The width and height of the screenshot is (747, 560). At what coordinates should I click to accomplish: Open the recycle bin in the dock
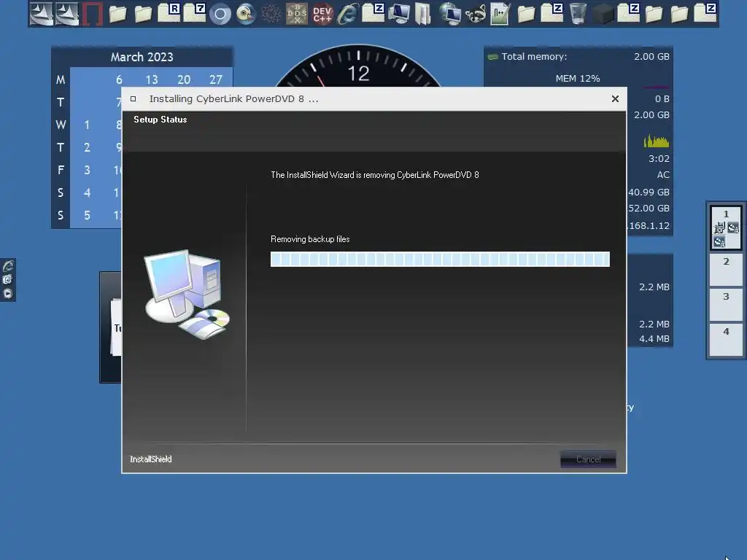click(x=578, y=14)
